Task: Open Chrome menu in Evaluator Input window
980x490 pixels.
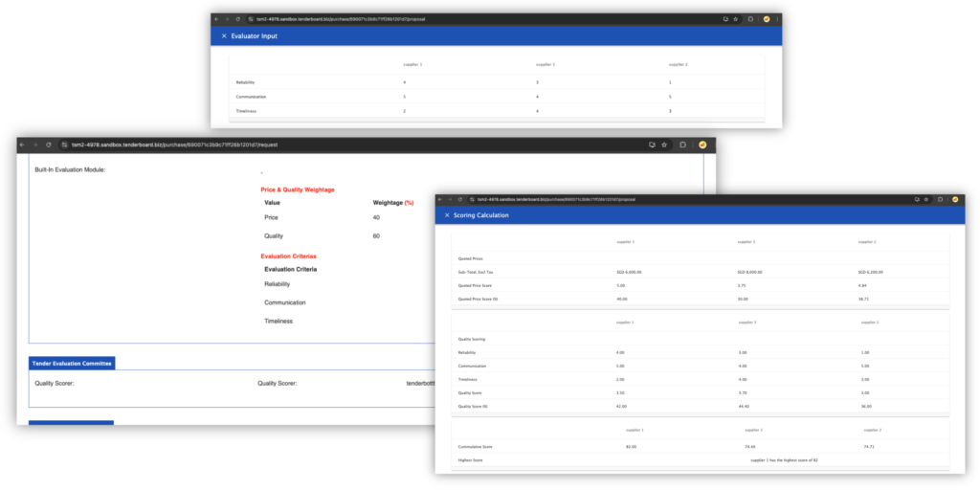Action: (776, 19)
